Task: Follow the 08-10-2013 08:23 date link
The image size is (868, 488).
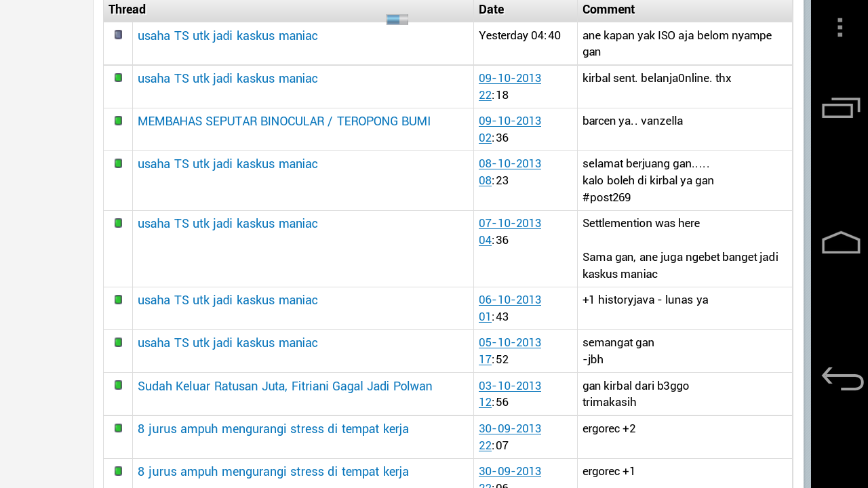Action: (x=510, y=171)
